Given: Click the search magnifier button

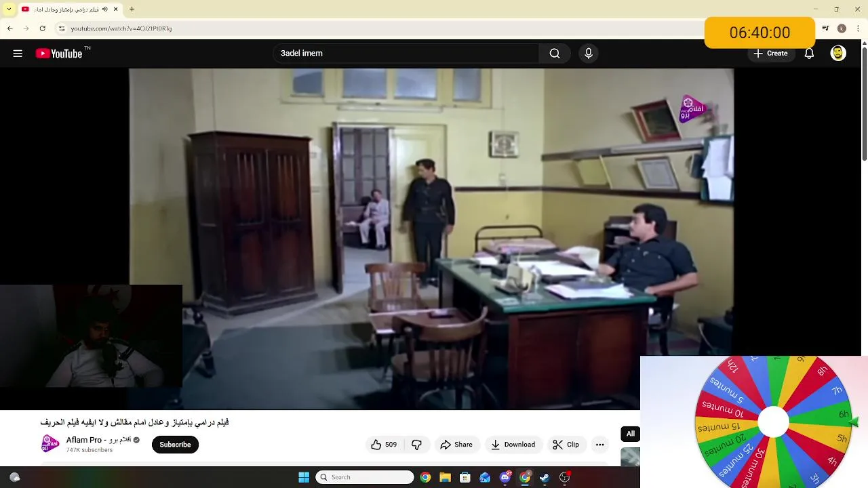Looking at the screenshot, I should click(555, 54).
